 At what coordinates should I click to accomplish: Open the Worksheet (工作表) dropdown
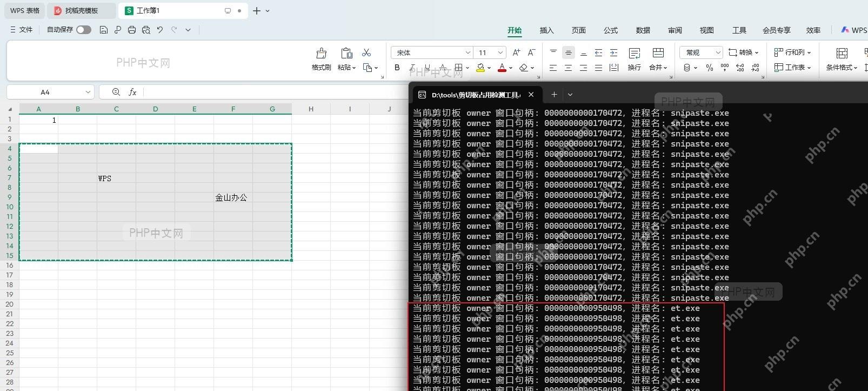pyautogui.click(x=792, y=68)
